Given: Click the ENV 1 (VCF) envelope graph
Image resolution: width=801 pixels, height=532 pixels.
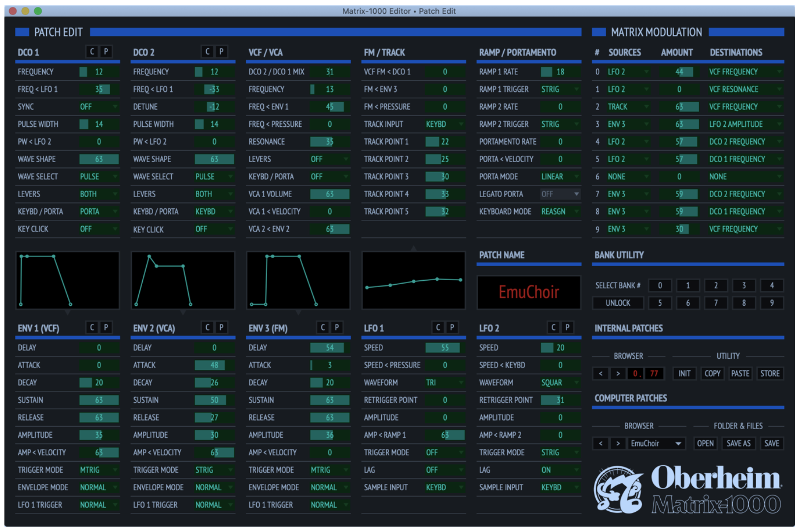Looking at the screenshot, I should [x=67, y=280].
